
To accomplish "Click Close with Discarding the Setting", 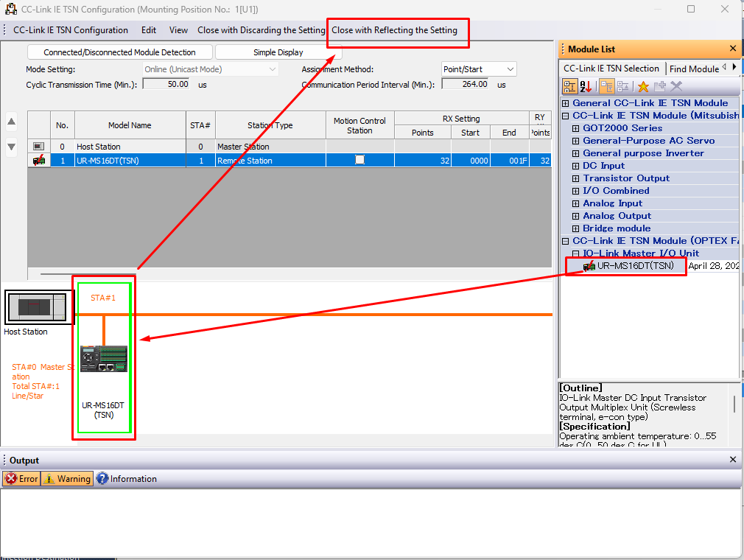I will 262,30.
